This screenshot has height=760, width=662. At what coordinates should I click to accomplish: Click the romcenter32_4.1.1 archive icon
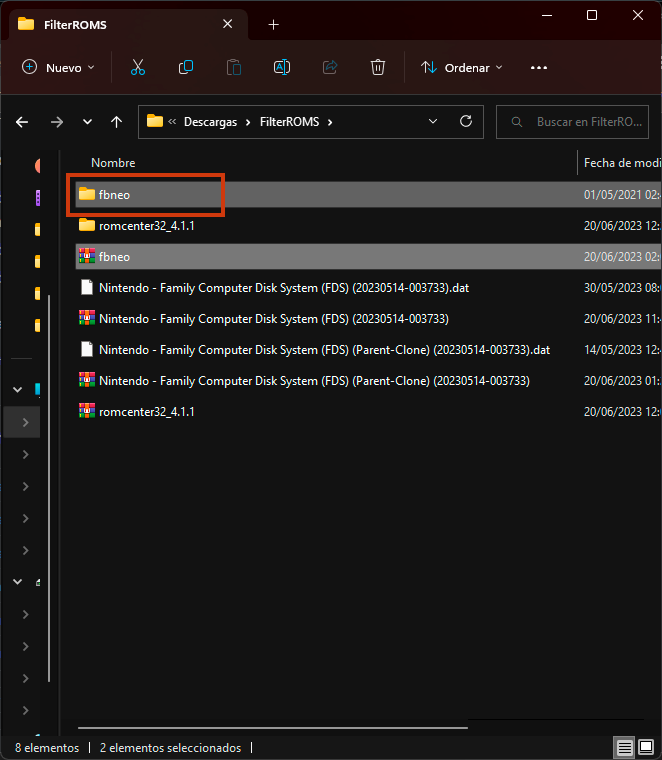pos(87,411)
